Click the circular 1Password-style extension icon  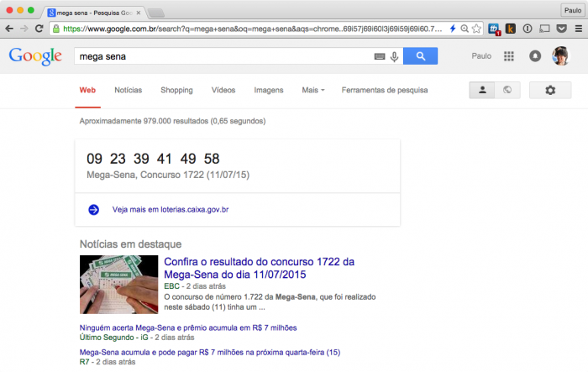pos(528,29)
